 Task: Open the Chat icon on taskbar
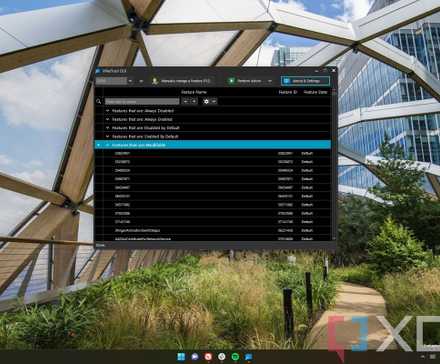click(195, 357)
